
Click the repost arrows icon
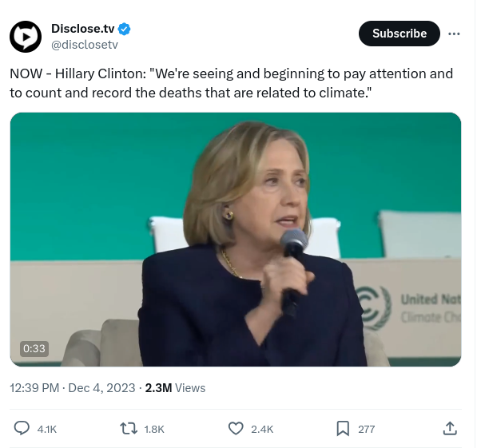(128, 429)
